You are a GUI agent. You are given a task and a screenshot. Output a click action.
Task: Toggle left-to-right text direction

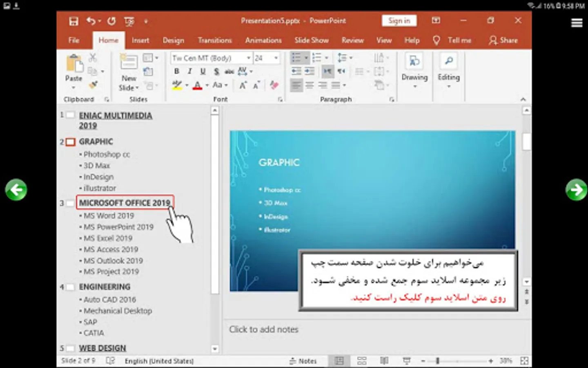pos(328,71)
